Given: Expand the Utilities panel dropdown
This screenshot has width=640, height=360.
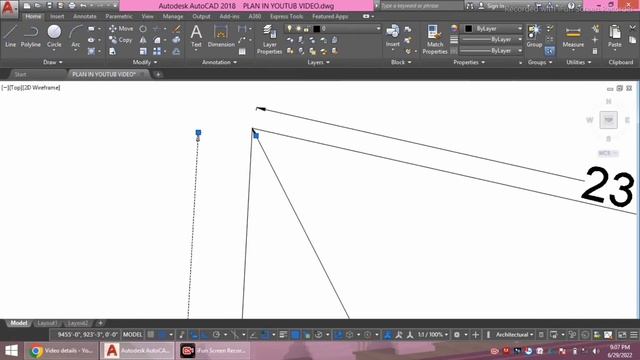Looking at the screenshot, I should tap(579, 62).
